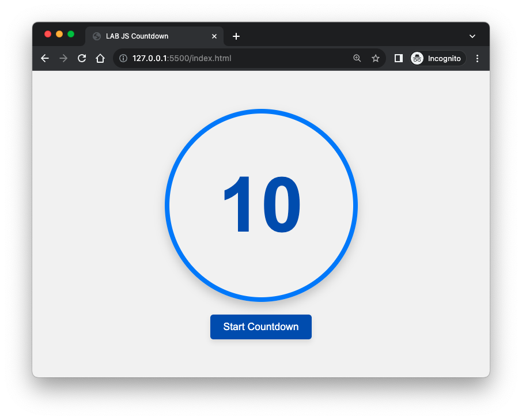This screenshot has width=522, height=420.
Task: Select the back navigation arrow
Action: tap(44, 58)
